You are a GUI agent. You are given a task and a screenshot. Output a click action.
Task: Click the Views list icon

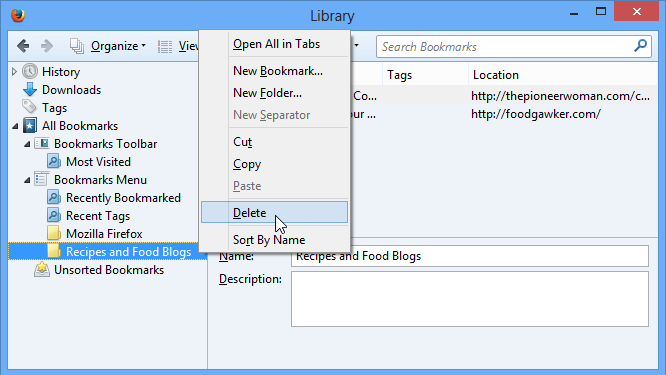click(165, 46)
